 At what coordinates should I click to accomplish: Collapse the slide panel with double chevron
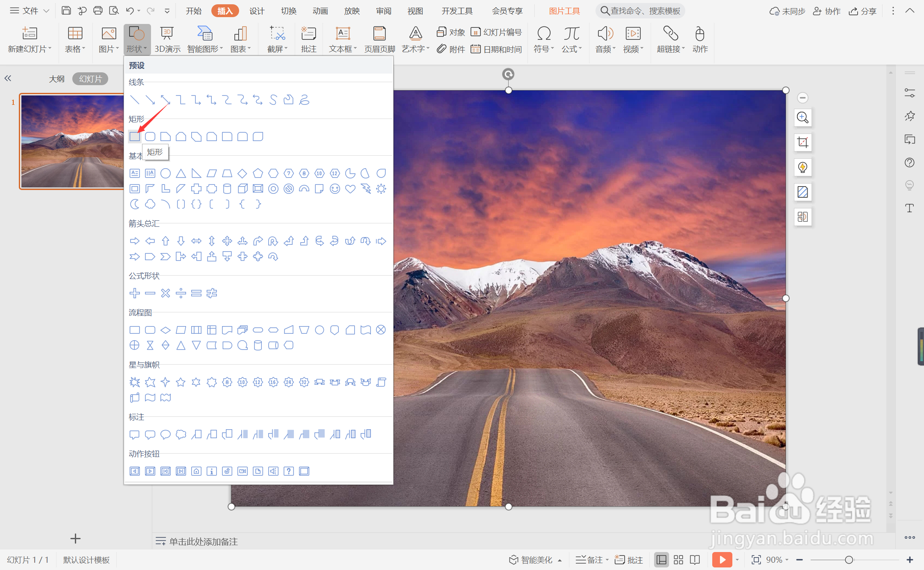tap(8, 78)
